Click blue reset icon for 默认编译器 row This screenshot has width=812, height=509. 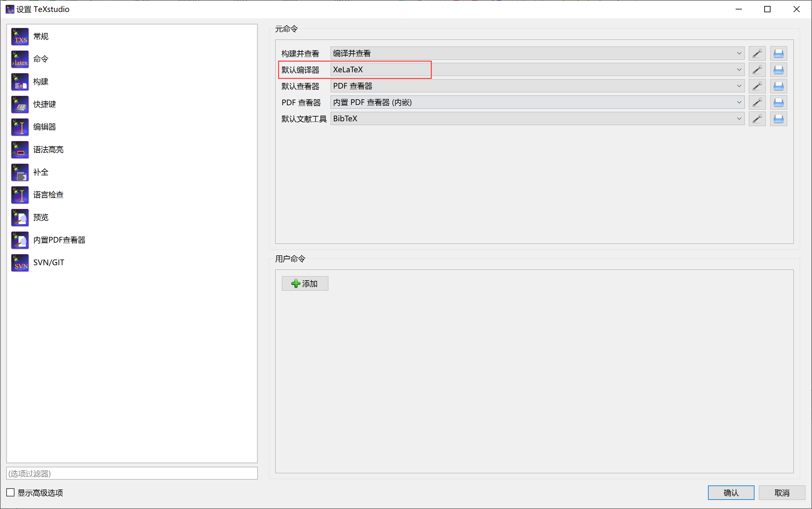(778, 70)
